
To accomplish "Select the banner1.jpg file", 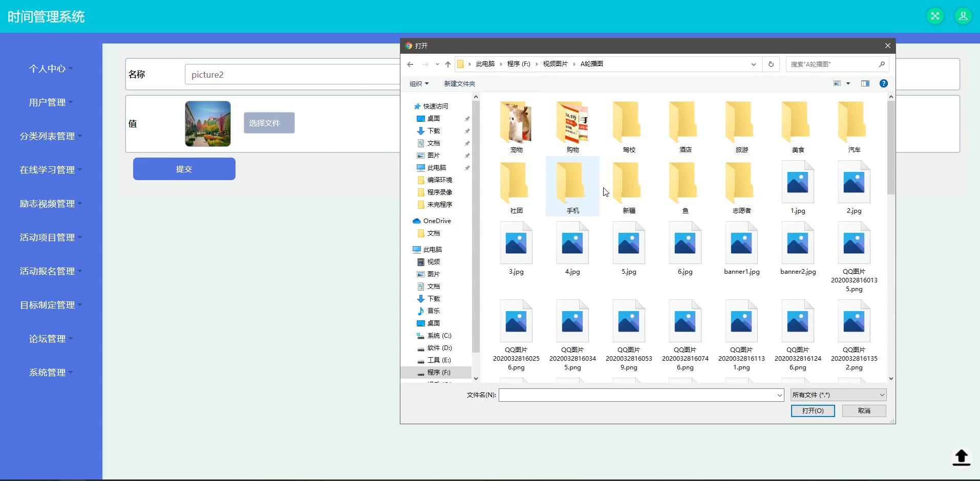I will click(x=741, y=249).
